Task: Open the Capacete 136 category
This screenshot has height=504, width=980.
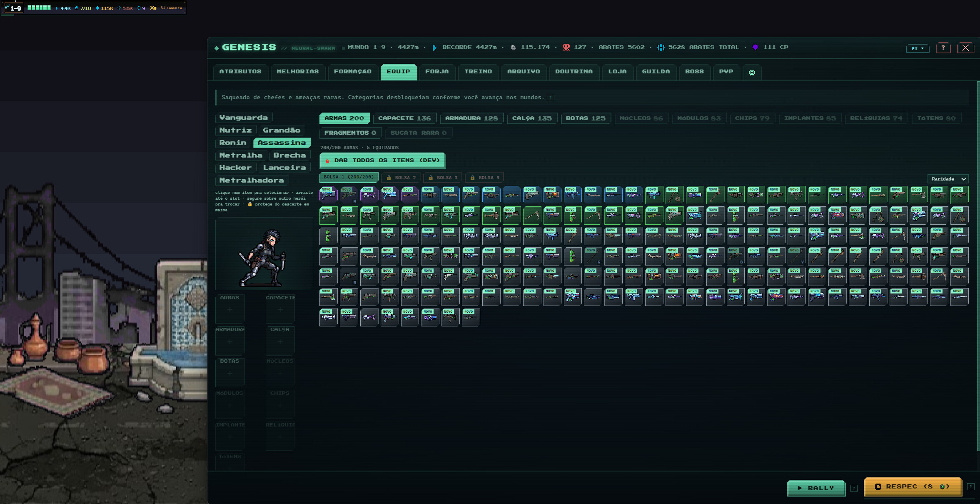Action: [x=404, y=118]
